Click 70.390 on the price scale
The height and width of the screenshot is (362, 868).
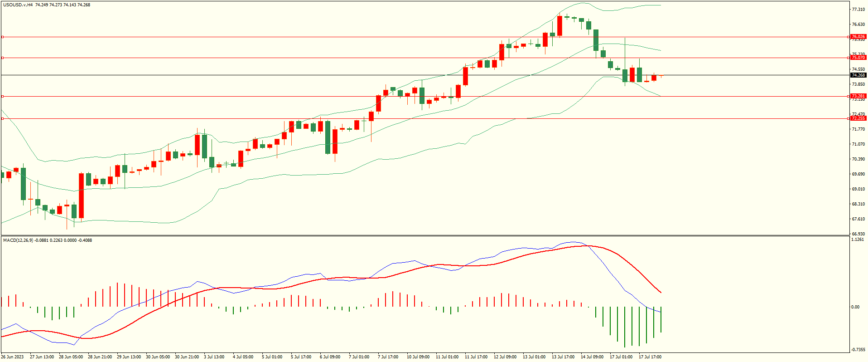tap(858, 159)
